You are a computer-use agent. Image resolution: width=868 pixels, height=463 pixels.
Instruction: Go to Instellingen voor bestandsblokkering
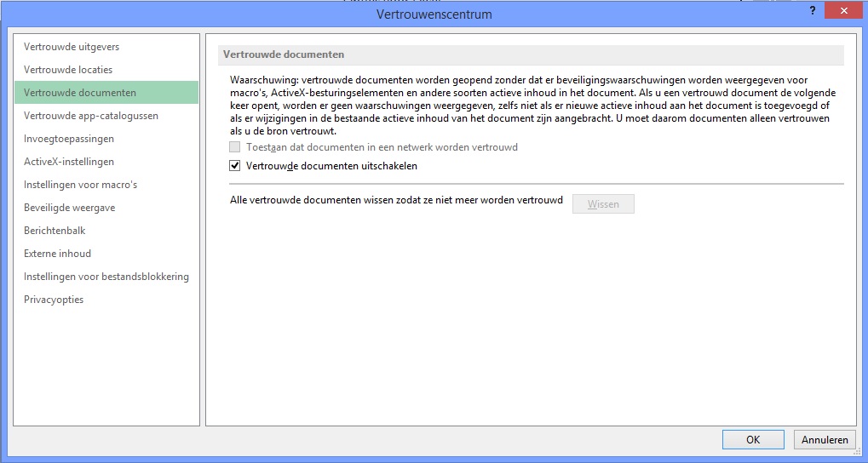tap(106, 277)
